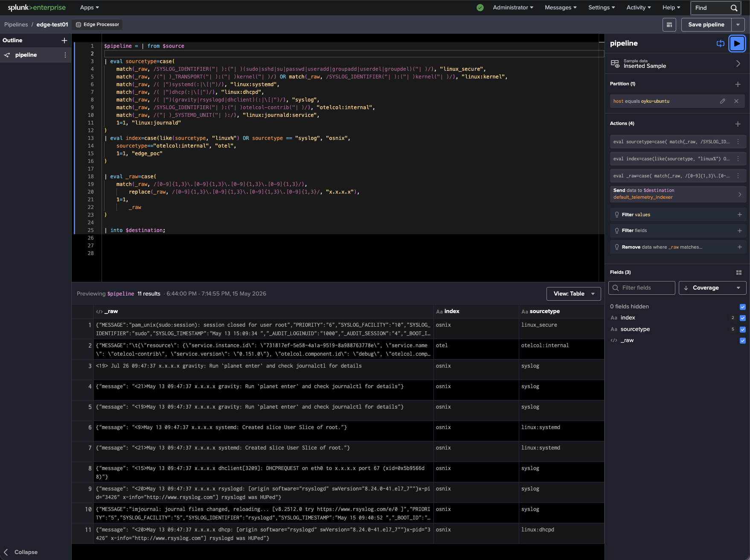This screenshot has width=750, height=560.
Task: Switch Fields panel to grid view icon
Action: click(739, 273)
